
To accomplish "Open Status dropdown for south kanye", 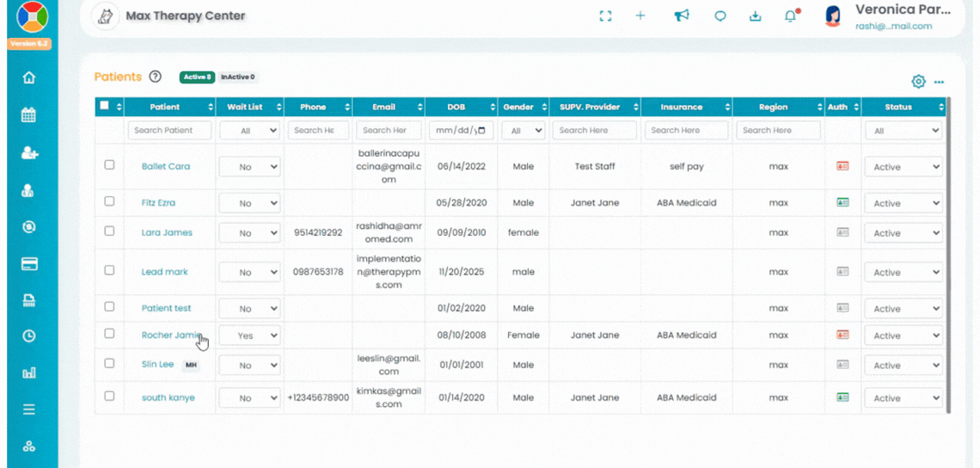I will pyautogui.click(x=903, y=398).
